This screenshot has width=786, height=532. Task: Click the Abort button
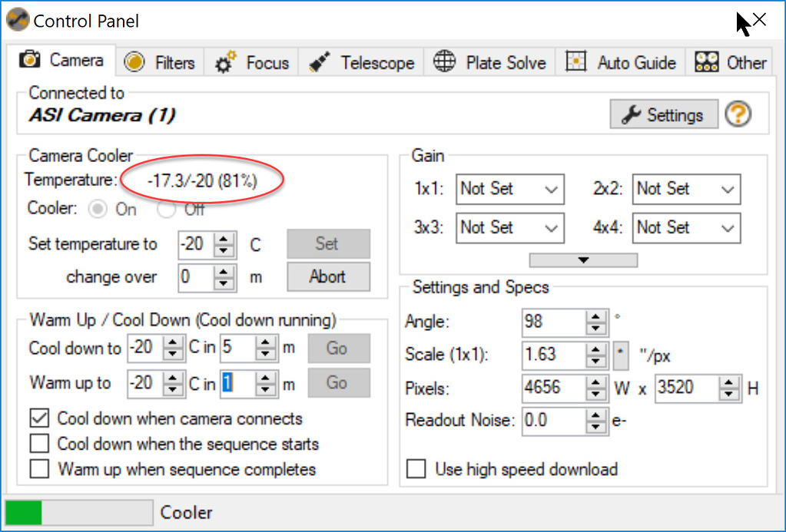click(x=328, y=276)
